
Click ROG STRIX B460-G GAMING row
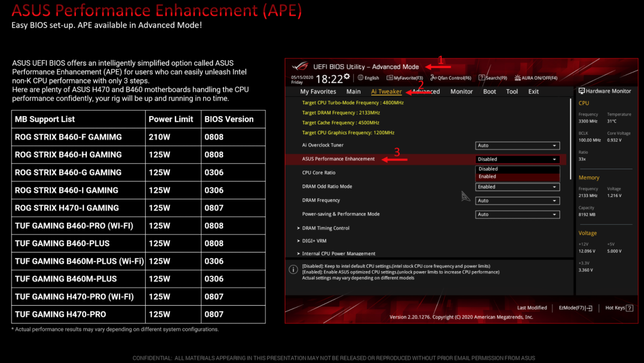[138, 173]
